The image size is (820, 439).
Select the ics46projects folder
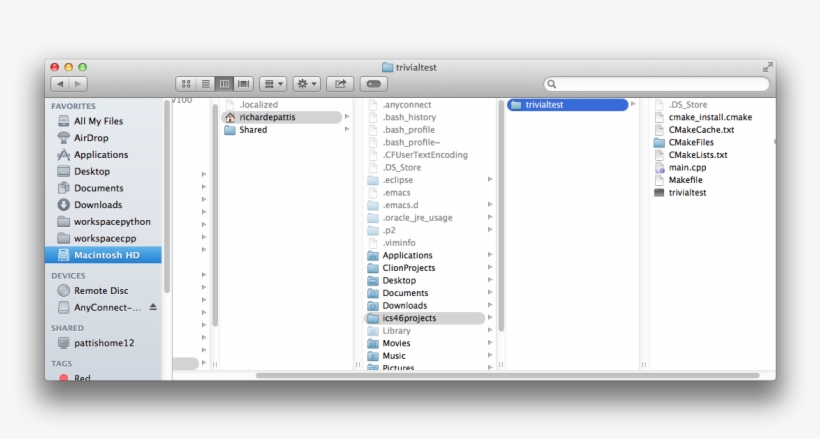425,318
